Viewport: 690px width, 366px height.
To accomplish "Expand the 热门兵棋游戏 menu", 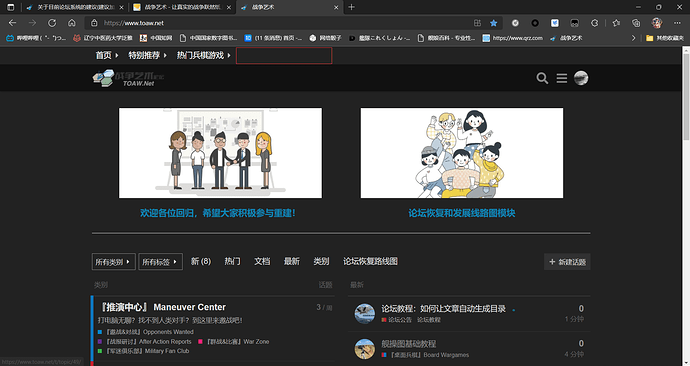I will pyautogui.click(x=203, y=55).
